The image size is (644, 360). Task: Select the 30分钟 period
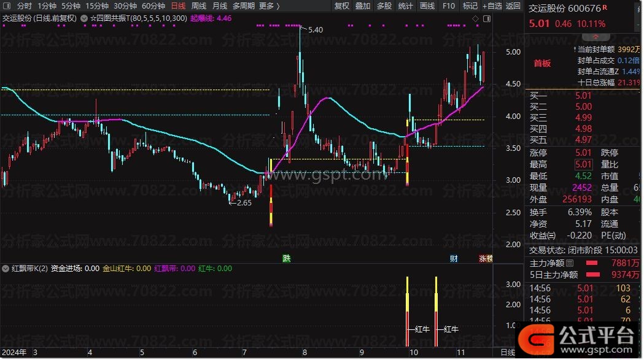[125, 6]
